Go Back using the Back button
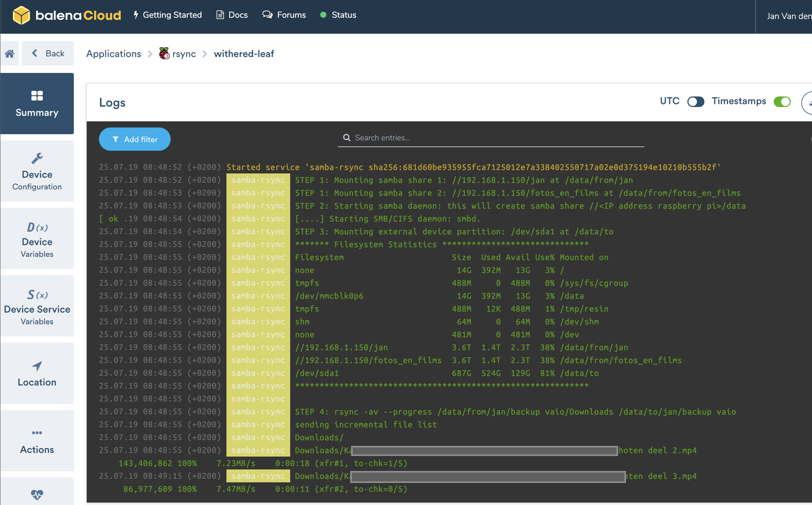This screenshot has height=505, width=812. click(48, 53)
